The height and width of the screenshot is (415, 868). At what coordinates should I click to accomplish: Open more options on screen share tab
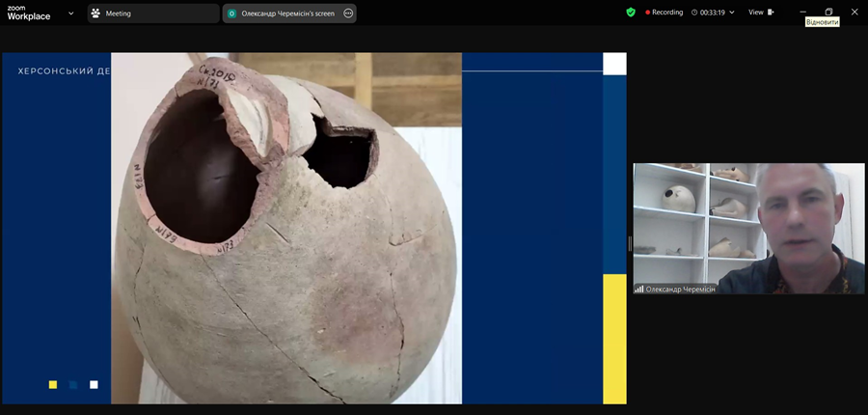click(348, 14)
